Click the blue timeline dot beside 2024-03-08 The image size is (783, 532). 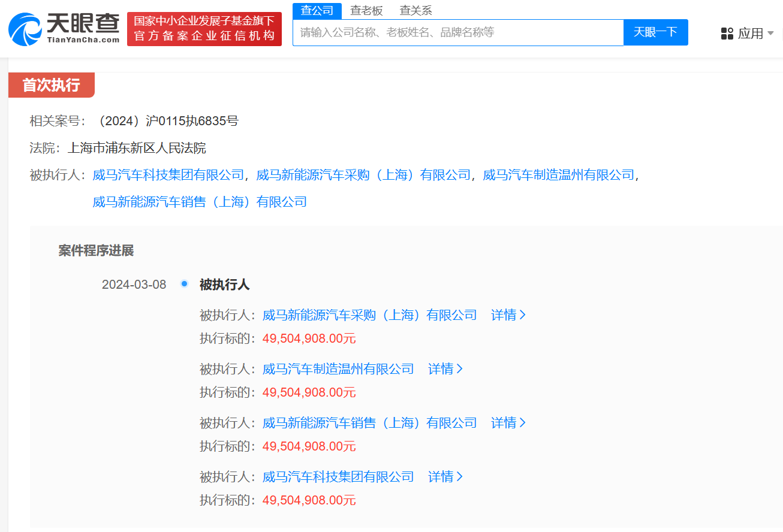tap(184, 283)
